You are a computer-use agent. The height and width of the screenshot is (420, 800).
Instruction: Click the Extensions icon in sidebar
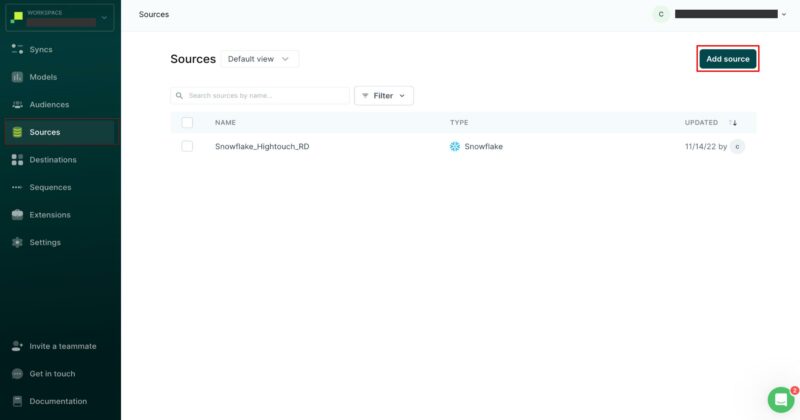tap(17, 214)
